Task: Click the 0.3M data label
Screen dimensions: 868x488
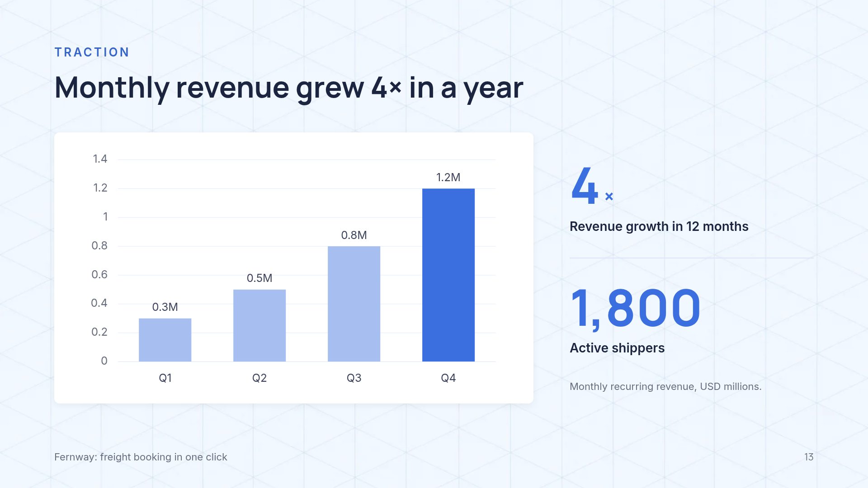Action: (165, 307)
